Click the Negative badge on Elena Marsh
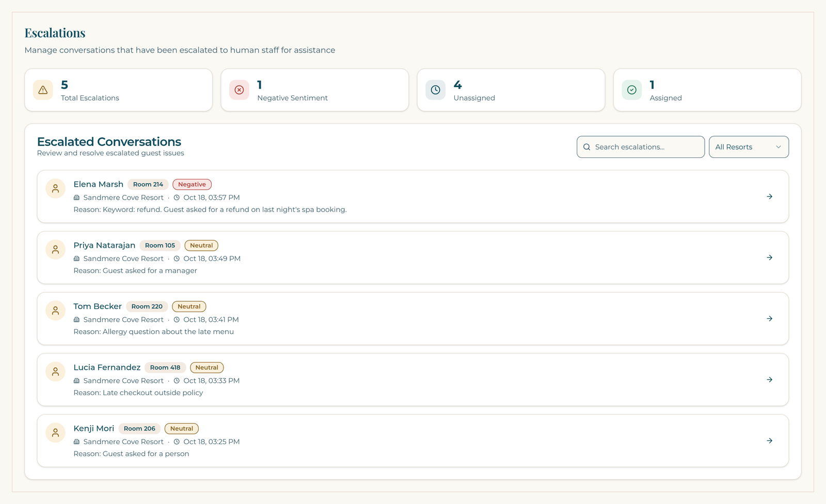 pyautogui.click(x=192, y=184)
